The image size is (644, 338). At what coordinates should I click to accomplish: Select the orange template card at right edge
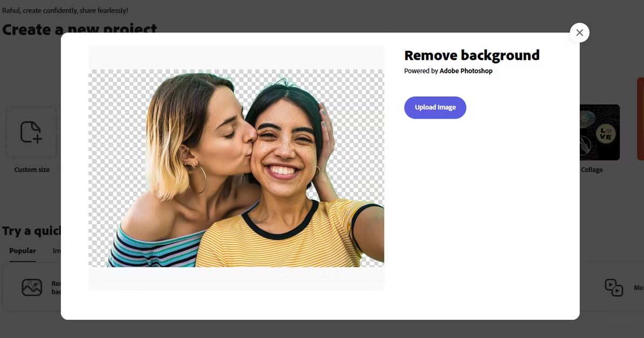640,119
